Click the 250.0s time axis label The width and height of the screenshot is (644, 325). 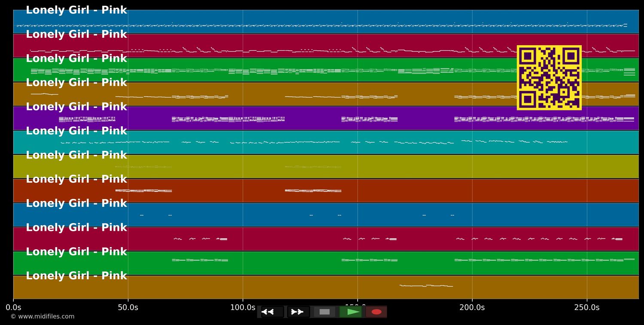coord(587,307)
